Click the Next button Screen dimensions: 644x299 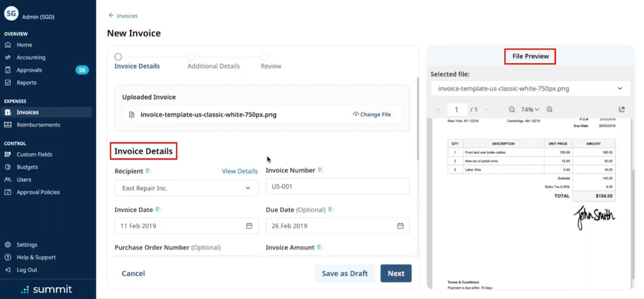(x=396, y=273)
